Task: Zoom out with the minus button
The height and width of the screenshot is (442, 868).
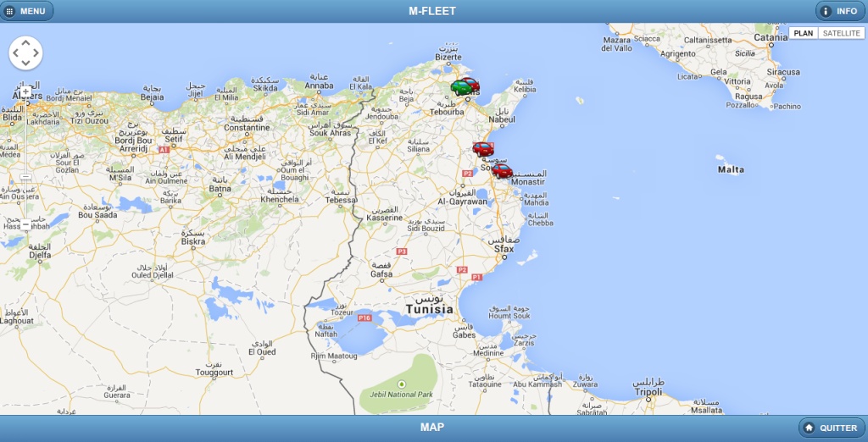Action: pos(25,224)
